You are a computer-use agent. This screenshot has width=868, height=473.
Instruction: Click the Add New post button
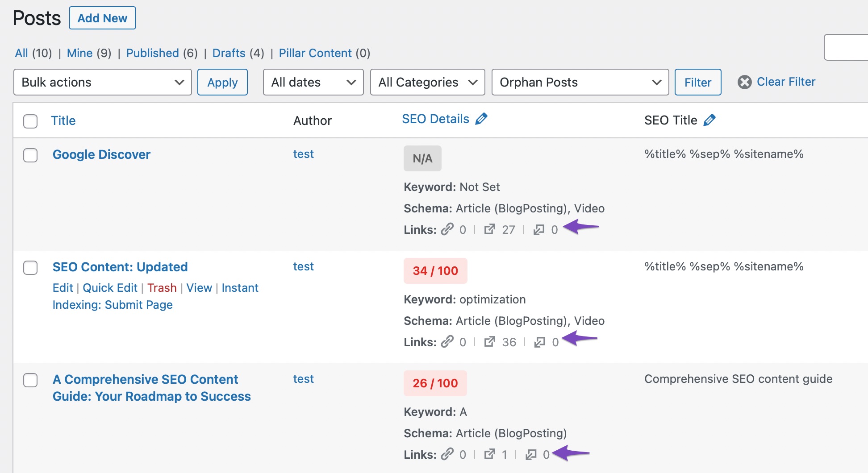click(102, 18)
